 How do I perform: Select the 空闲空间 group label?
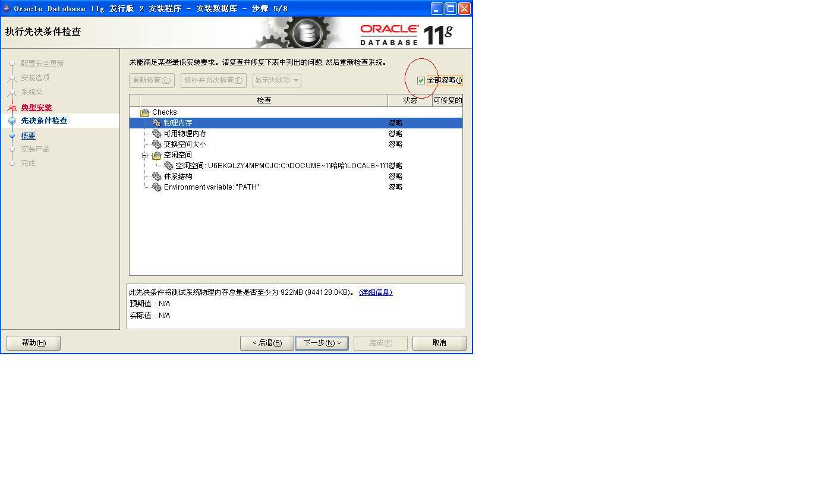coord(178,155)
